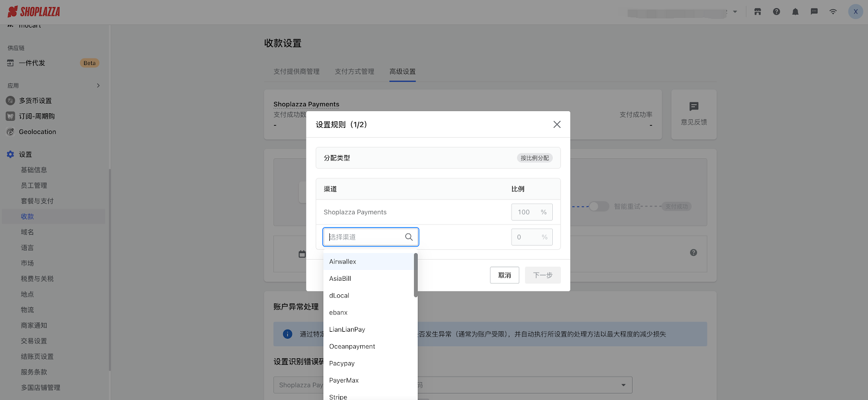Select LianLianPay from the channel list

369,330
